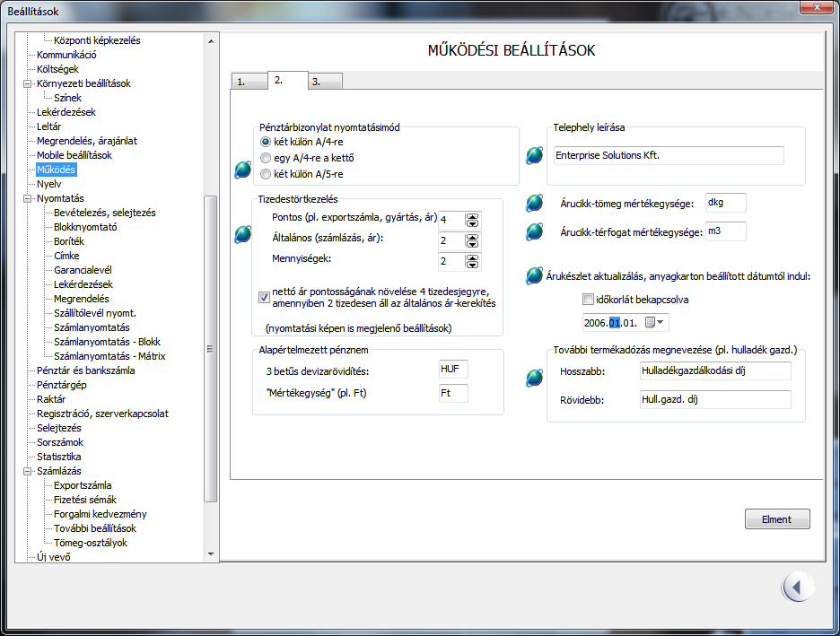
Task: Increase Pontos decimal value spinner
Action: tap(472, 217)
